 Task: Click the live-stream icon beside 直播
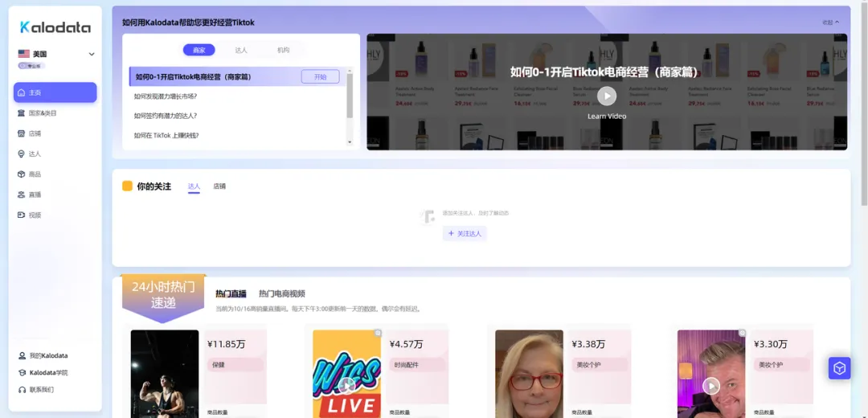point(22,195)
